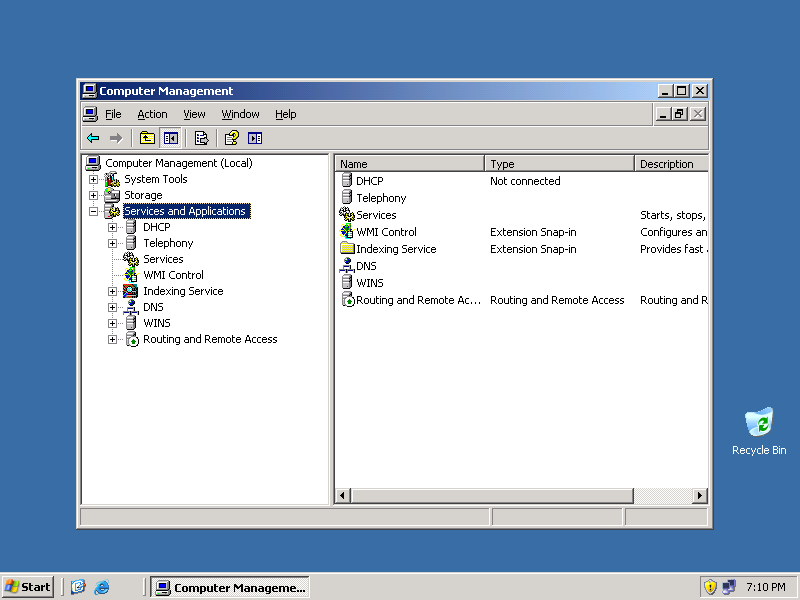Click the Back arrow toolbar button
Viewport: 800px width, 600px height.
[x=93, y=138]
